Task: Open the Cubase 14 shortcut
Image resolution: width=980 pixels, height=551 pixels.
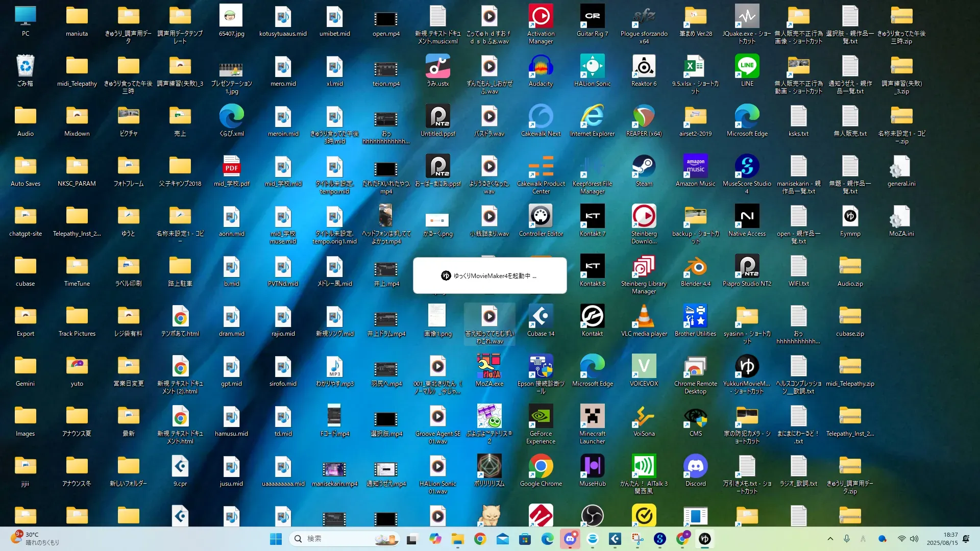Action: 541,317
